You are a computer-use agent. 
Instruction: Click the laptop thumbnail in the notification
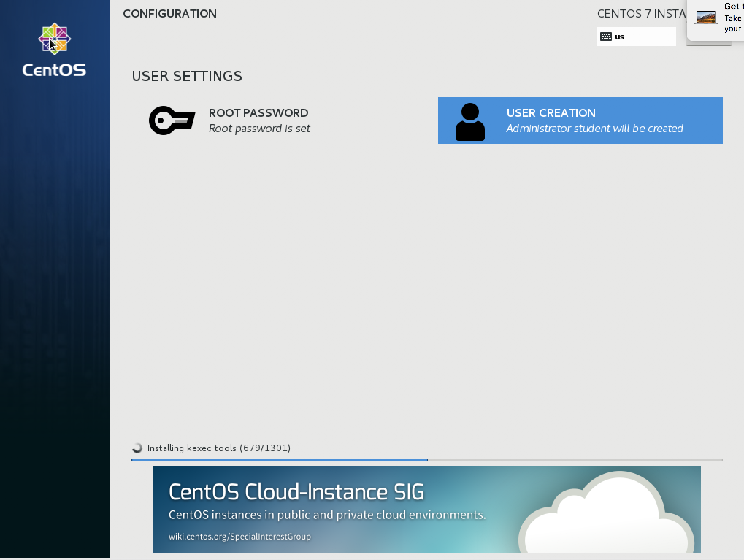tap(706, 17)
